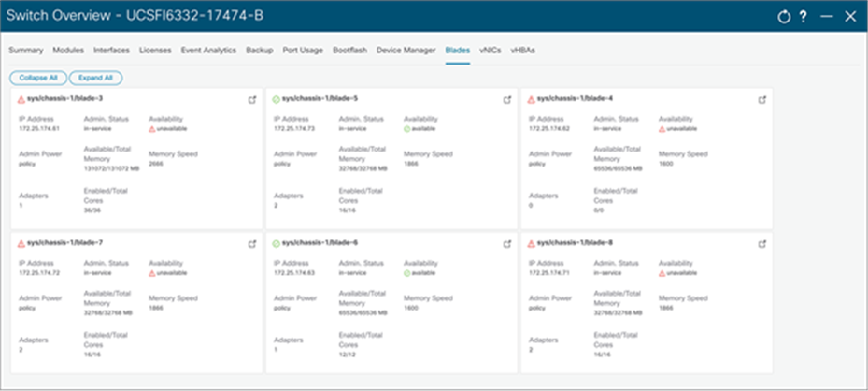Viewport: 868px width, 391px height.
Task: Click red warning icon beside blade-7 title
Action: coord(21,244)
